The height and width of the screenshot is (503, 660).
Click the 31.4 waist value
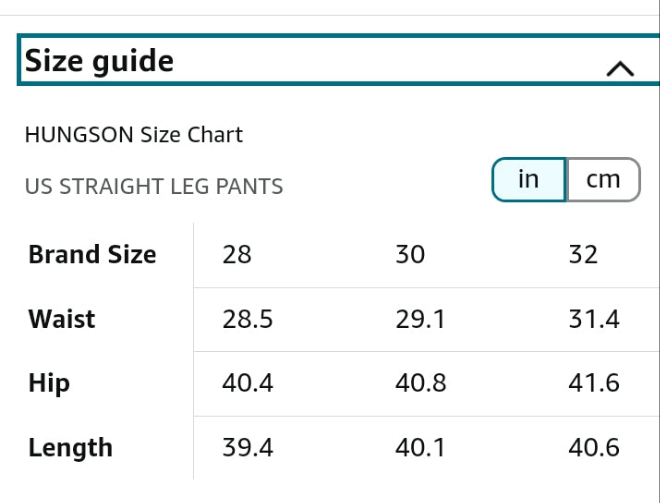[594, 320]
